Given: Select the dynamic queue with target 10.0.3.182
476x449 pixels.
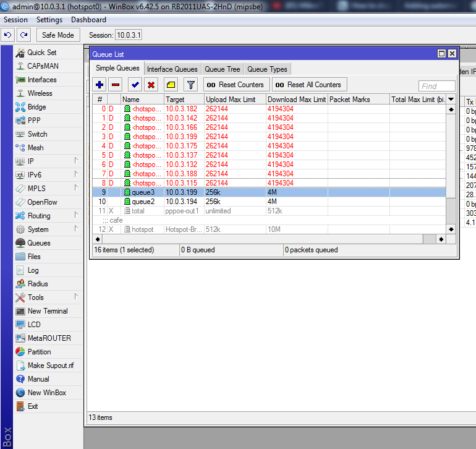Looking at the screenshot, I should [x=270, y=109].
